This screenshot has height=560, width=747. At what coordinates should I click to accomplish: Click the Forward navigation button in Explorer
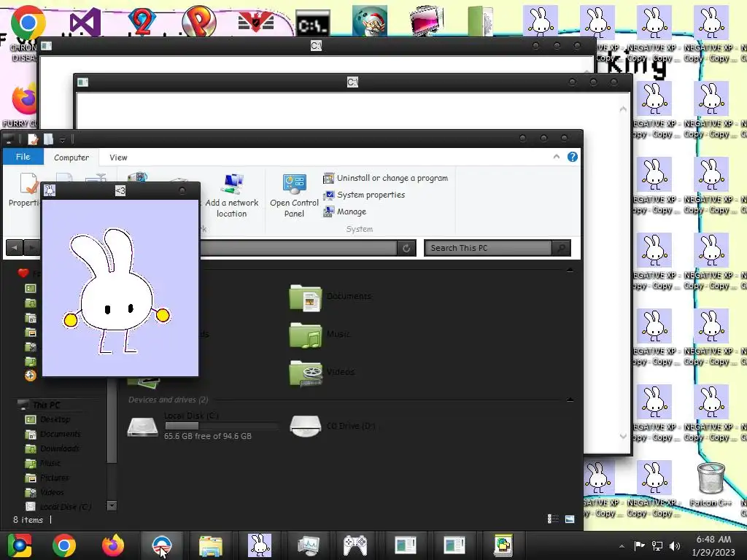31,248
